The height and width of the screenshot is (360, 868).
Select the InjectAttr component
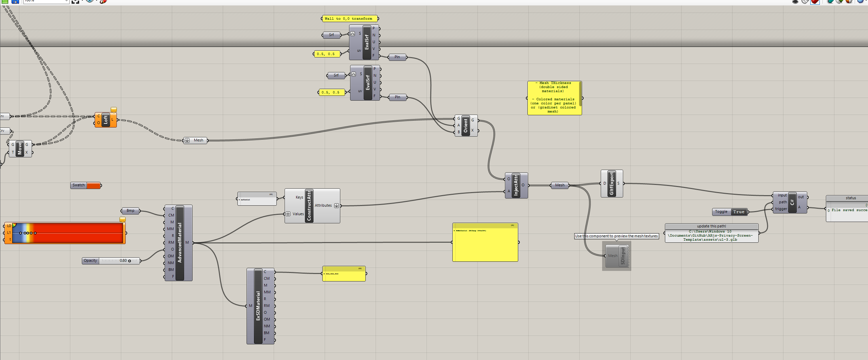pos(516,185)
